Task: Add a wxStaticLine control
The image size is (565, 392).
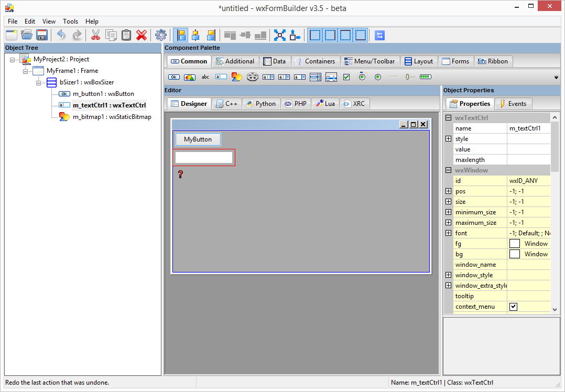Action: [x=394, y=77]
